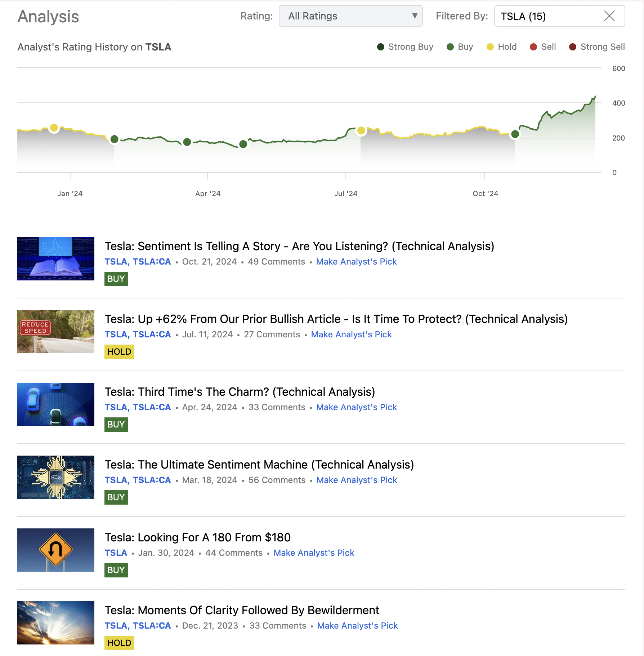Click TSLA:CA ticker on Oct. 21, 2024 article
Image resolution: width=644 pixels, height=656 pixels.
pos(152,262)
